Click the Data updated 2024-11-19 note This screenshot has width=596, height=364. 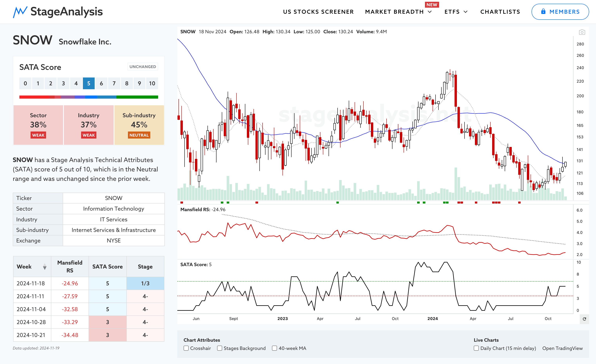tap(36, 348)
